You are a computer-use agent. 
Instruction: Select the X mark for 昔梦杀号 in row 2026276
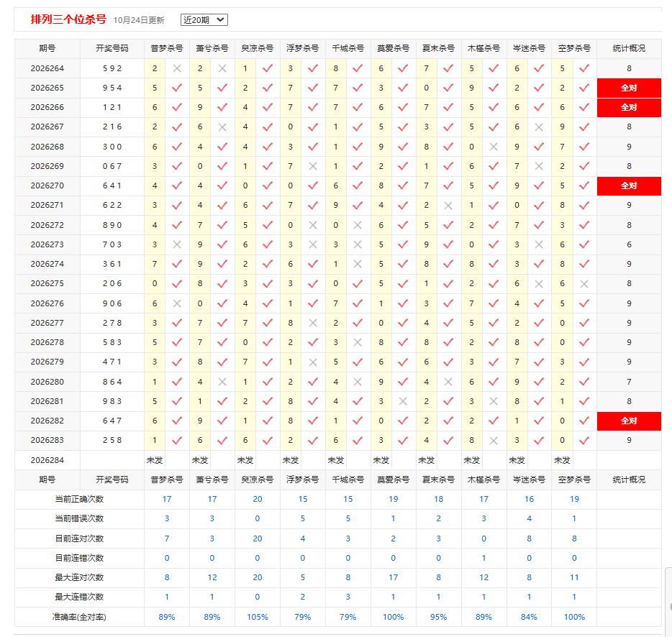(x=177, y=303)
